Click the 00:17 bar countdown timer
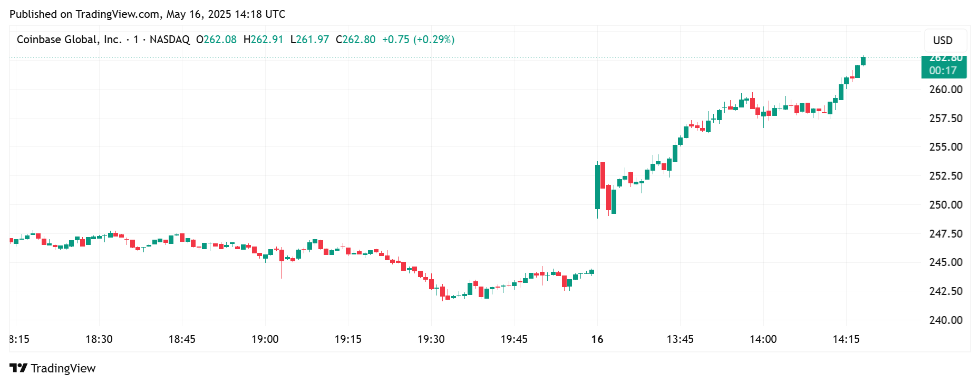Screen dimensions: 980x384 (x=943, y=71)
